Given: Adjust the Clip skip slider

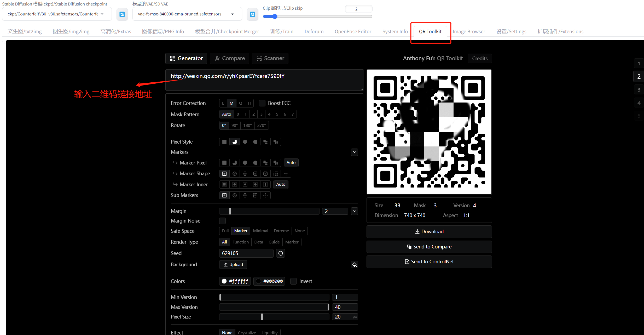Looking at the screenshot, I should [317, 16].
